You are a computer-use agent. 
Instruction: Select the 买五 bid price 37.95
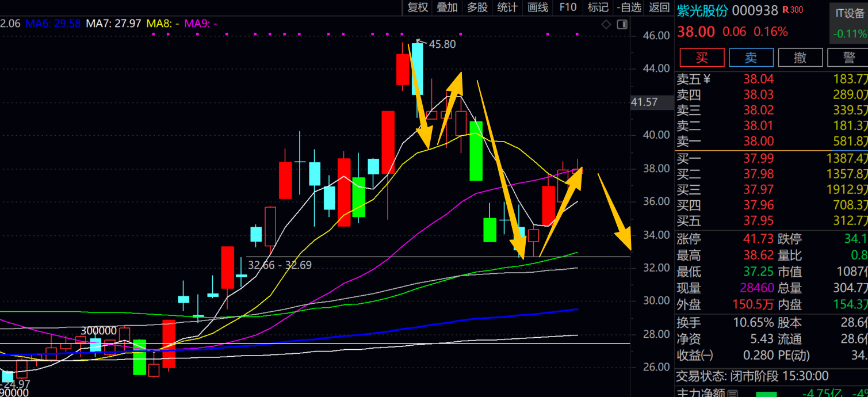(x=759, y=220)
